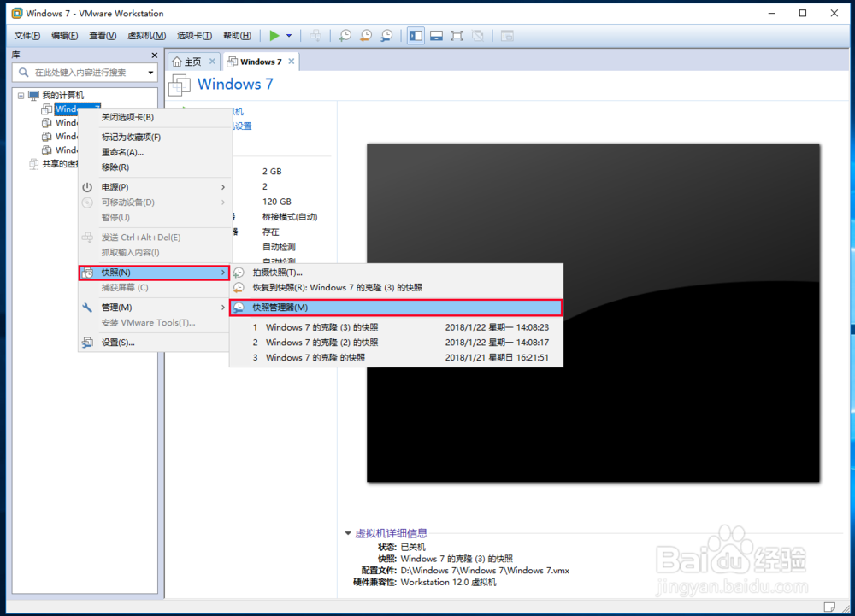The width and height of the screenshot is (855, 616).
Task: Select snapshot 3 dated 2018/1/21
Action: click(x=397, y=358)
